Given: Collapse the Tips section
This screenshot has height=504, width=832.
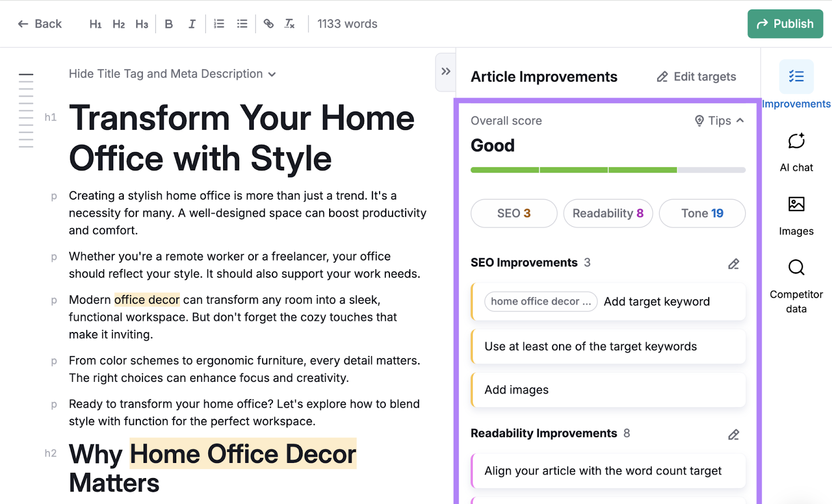Looking at the screenshot, I should click(x=719, y=121).
